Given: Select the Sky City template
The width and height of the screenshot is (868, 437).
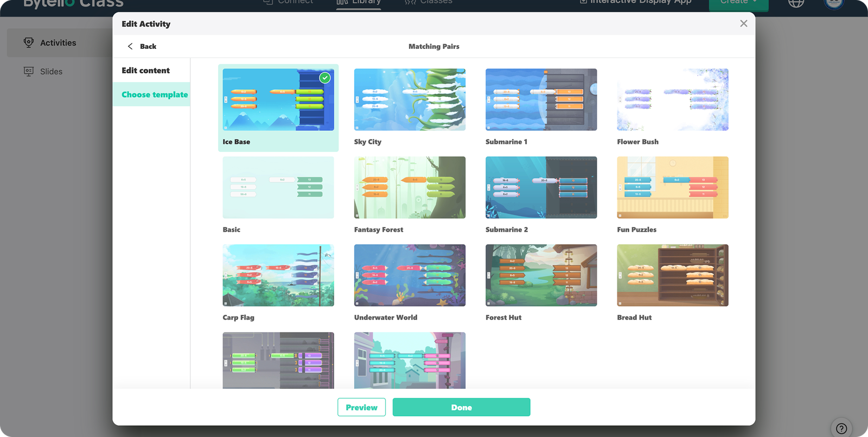Looking at the screenshot, I should pyautogui.click(x=410, y=100).
